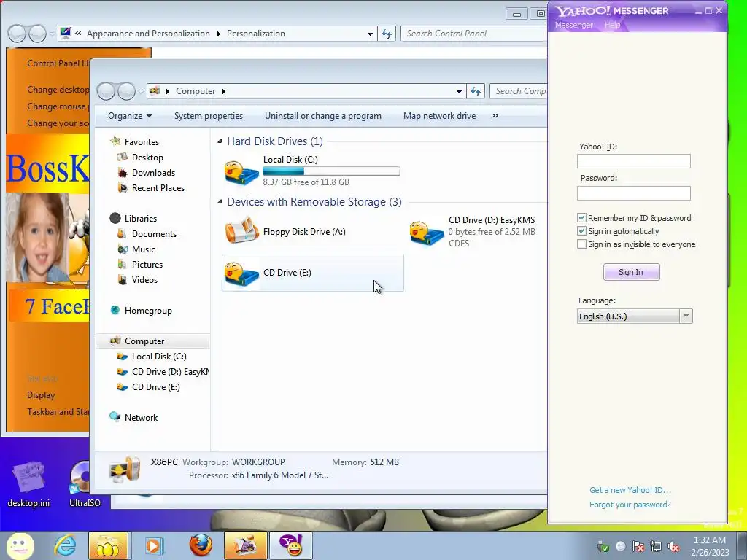Select the CD Drive (D:) EasyKMS icon
The height and width of the screenshot is (560, 747).
[x=426, y=233]
